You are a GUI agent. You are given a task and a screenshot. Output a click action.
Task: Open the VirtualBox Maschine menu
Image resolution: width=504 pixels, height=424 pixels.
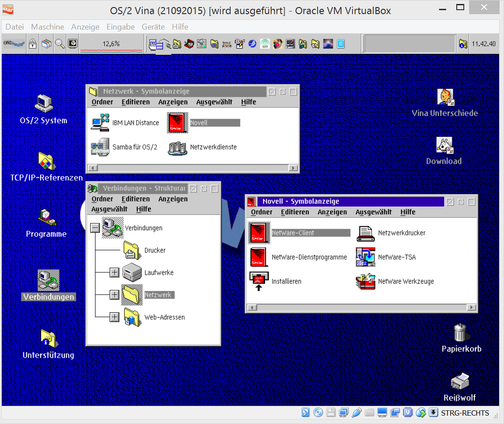point(47,27)
